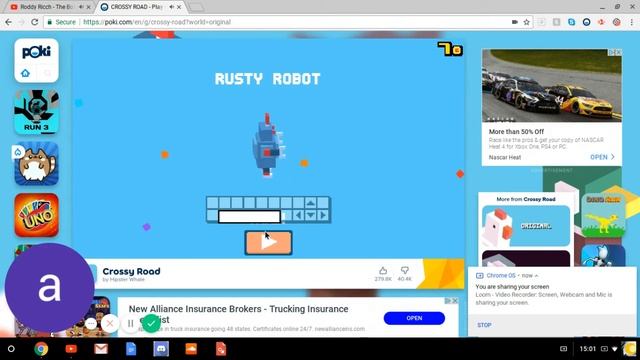Reload the current page
The height and width of the screenshot is (360, 640).
pos(35,22)
